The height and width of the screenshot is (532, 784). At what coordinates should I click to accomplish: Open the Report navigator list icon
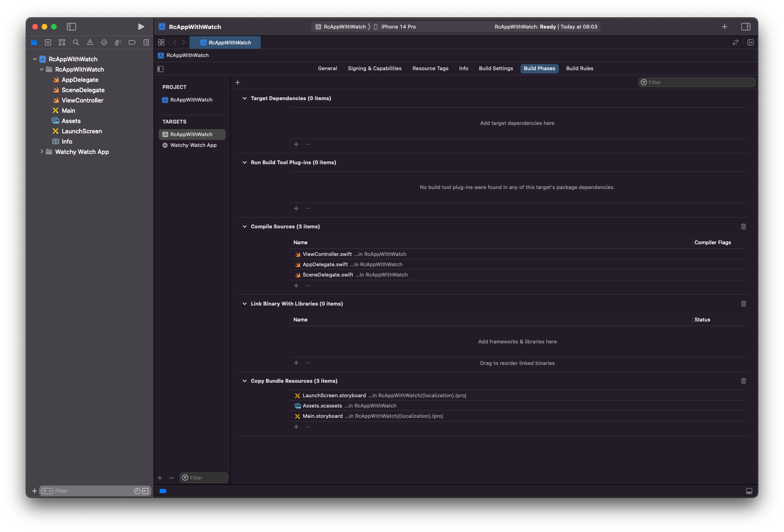pyautogui.click(x=146, y=42)
